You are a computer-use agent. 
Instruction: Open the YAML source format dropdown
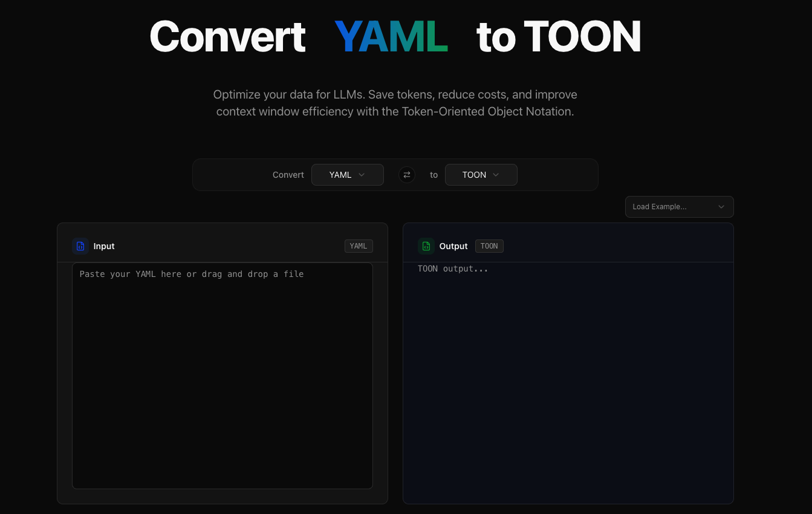pyautogui.click(x=347, y=175)
